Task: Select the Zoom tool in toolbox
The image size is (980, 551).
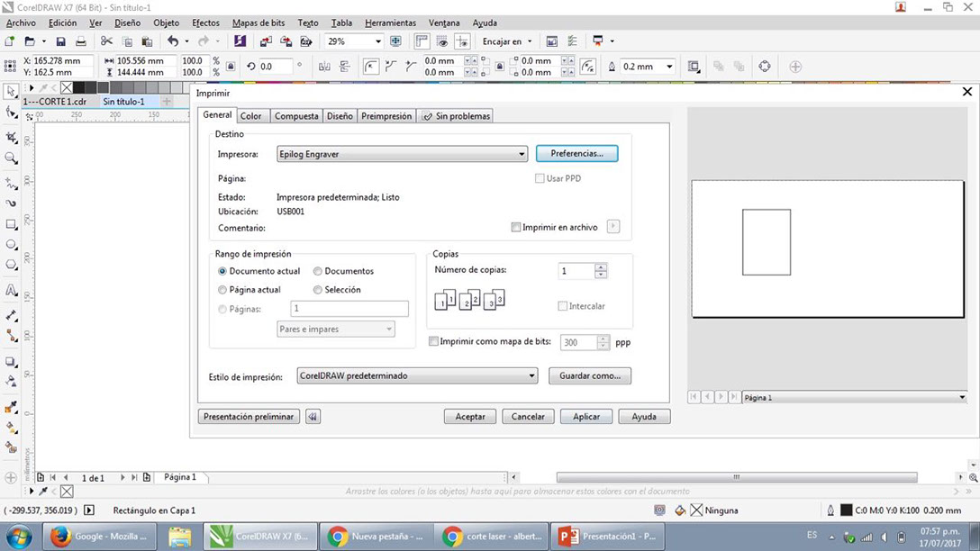Action: click(x=11, y=158)
